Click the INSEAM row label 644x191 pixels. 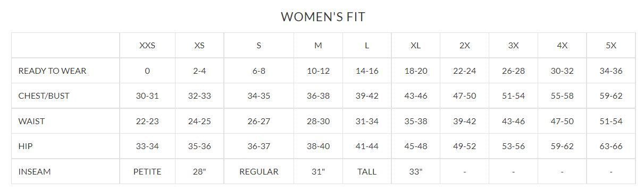(x=35, y=172)
